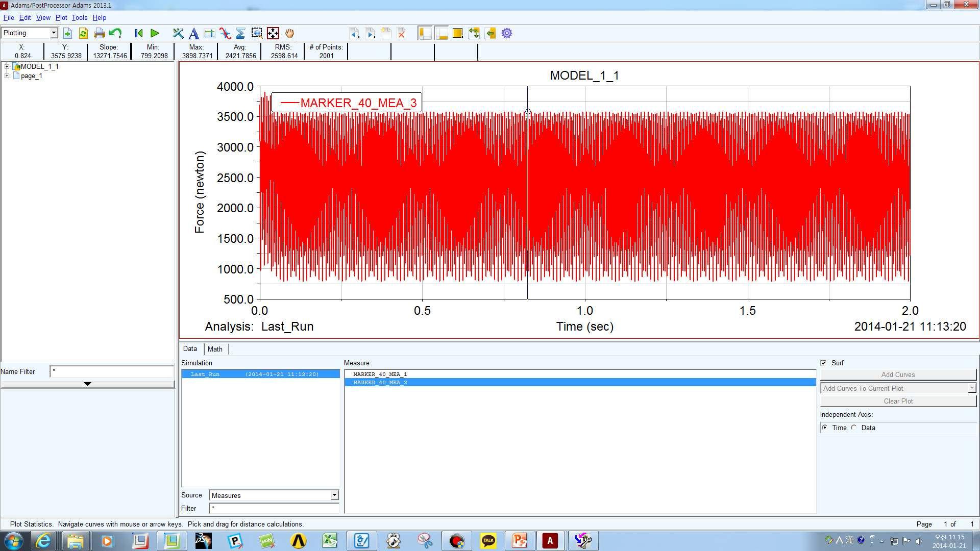Click the Add Curves button
The height and width of the screenshot is (551, 980).
[x=898, y=374]
